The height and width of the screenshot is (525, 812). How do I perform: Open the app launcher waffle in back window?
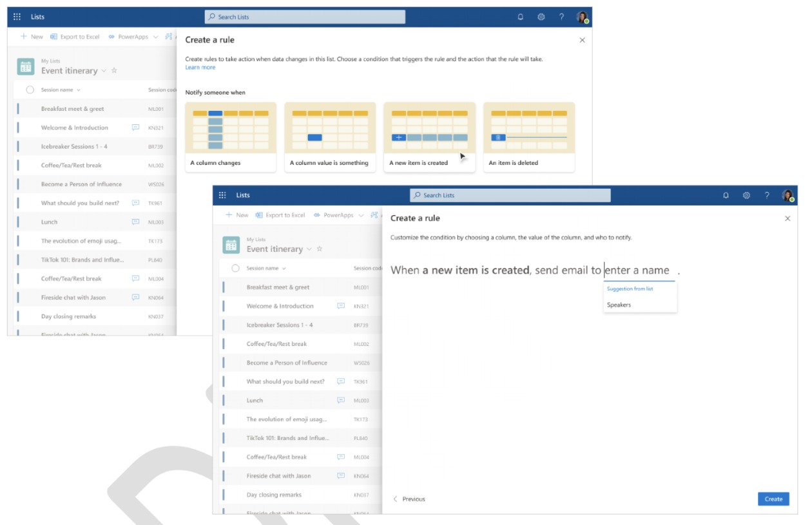point(17,17)
